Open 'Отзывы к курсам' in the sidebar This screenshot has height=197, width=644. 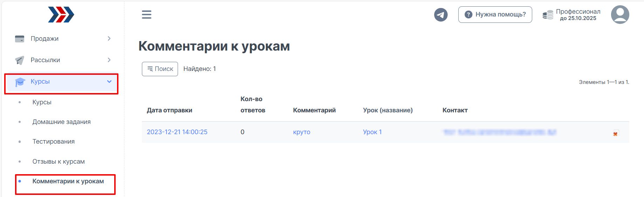(59, 162)
